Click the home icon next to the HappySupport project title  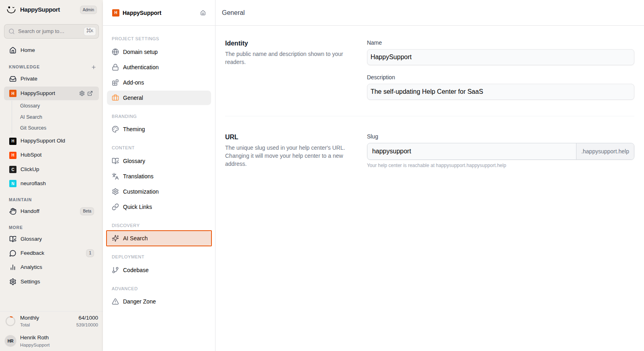point(203,13)
